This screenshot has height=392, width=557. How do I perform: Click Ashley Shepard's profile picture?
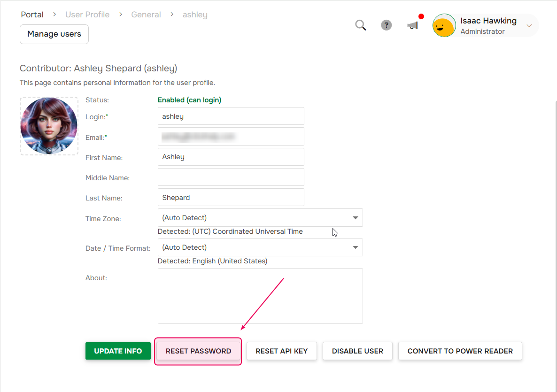coord(49,126)
